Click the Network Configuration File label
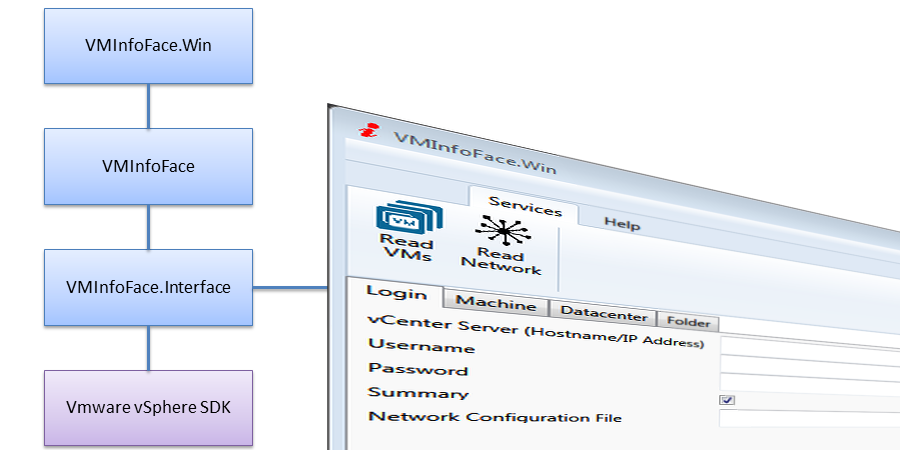900x450 pixels. coord(495,417)
